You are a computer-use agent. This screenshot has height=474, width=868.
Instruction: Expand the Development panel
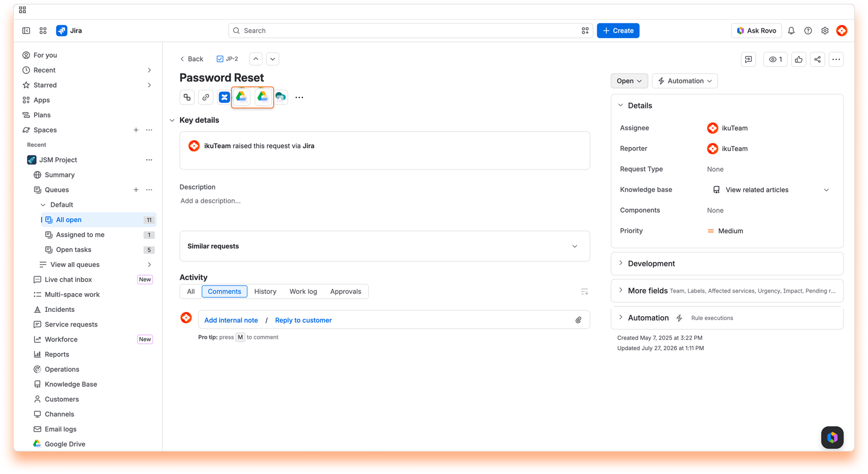(621, 263)
